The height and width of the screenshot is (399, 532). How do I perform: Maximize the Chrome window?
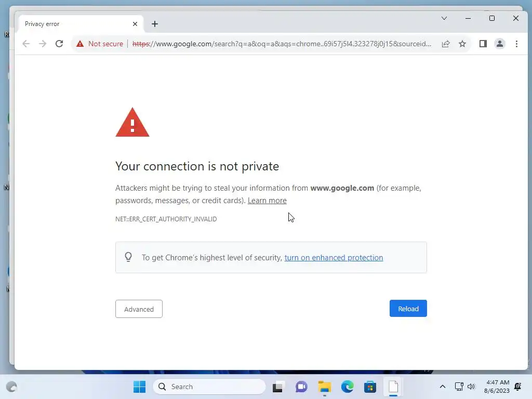492,18
